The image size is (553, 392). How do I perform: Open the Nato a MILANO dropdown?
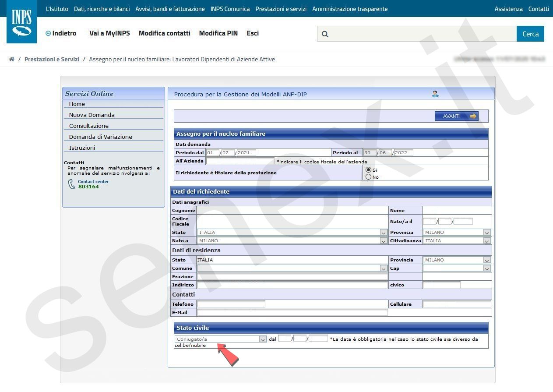(x=292, y=241)
